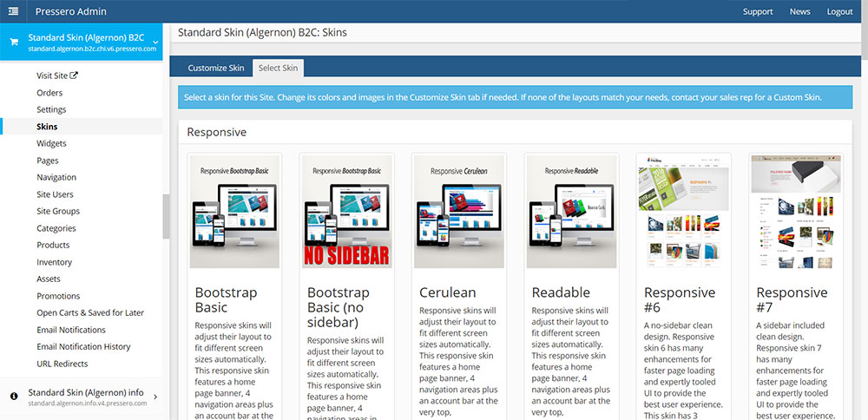
Task: Go to Pages in sidebar
Action: (48, 161)
